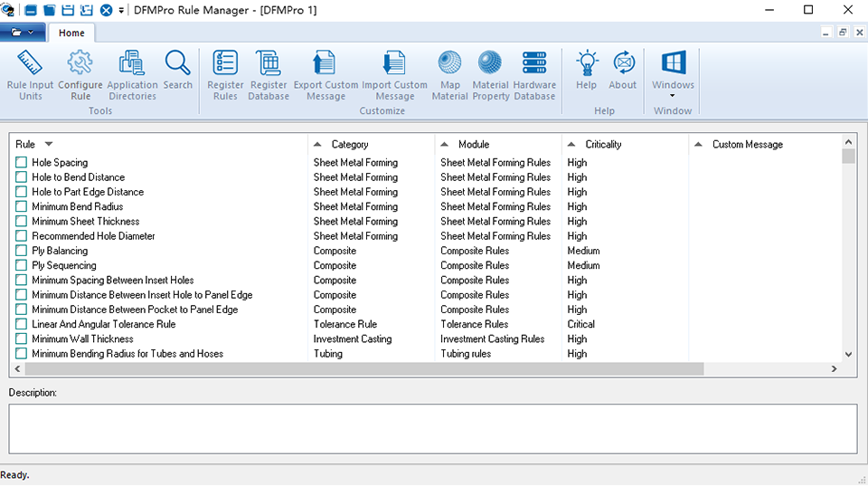The width and height of the screenshot is (868, 486).
Task: Click the Ready status bar text
Action: pyautogui.click(x=15, y=475)
